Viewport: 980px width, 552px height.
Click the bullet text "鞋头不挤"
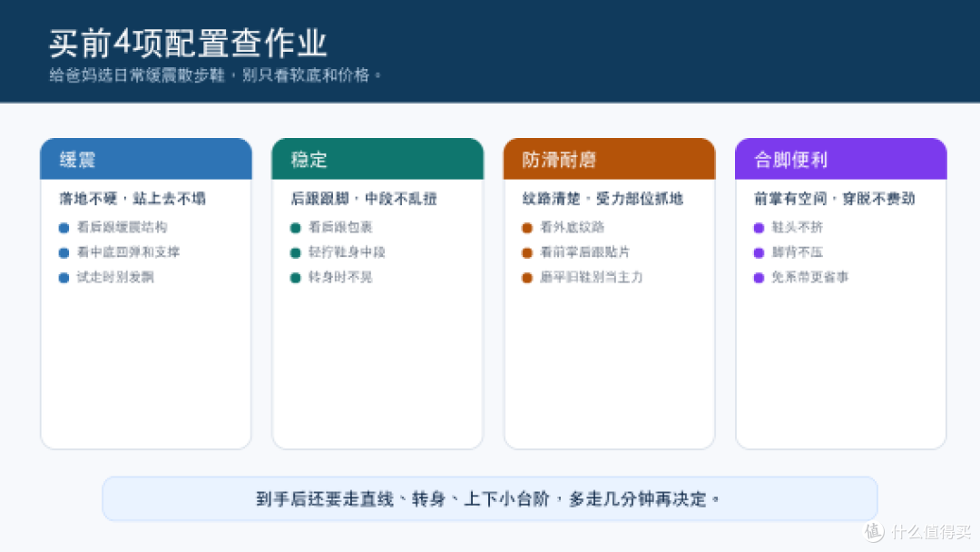pyautogui.click(x=797, y=227)
